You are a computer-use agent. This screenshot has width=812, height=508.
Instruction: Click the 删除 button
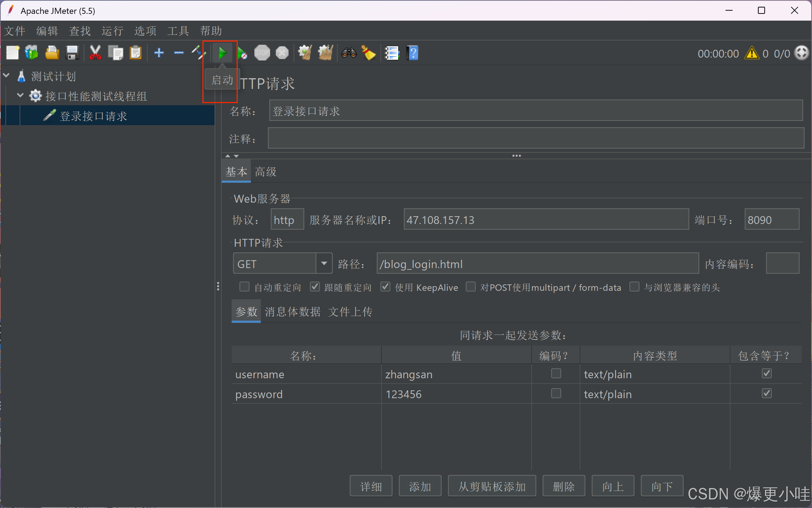pyautogui.click(x=564, y=486)
